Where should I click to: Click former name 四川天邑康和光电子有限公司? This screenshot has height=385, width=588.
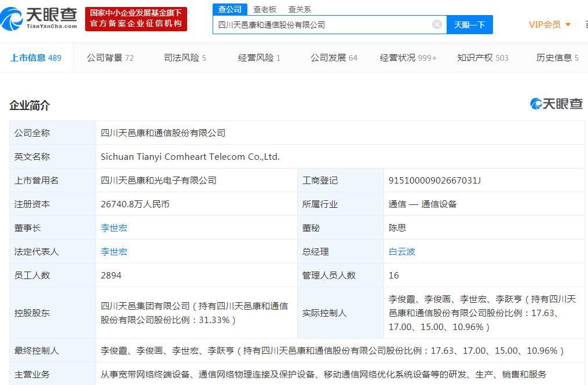coord(159,180)
